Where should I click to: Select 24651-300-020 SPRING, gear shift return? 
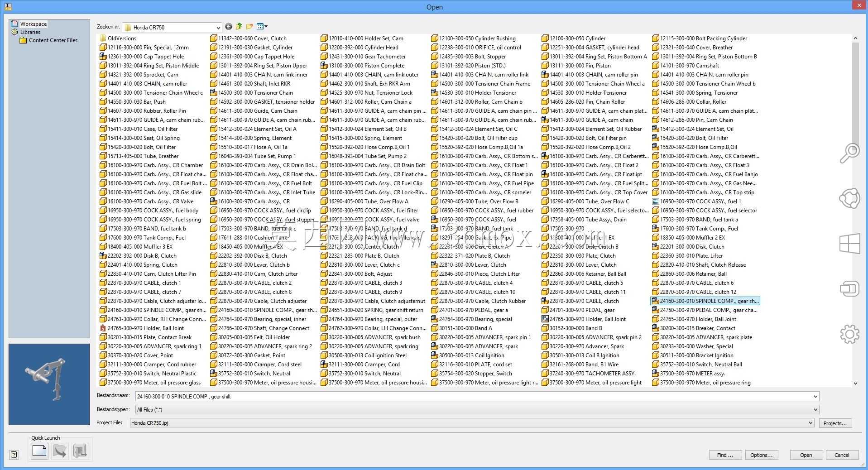[x=376, y=310]
